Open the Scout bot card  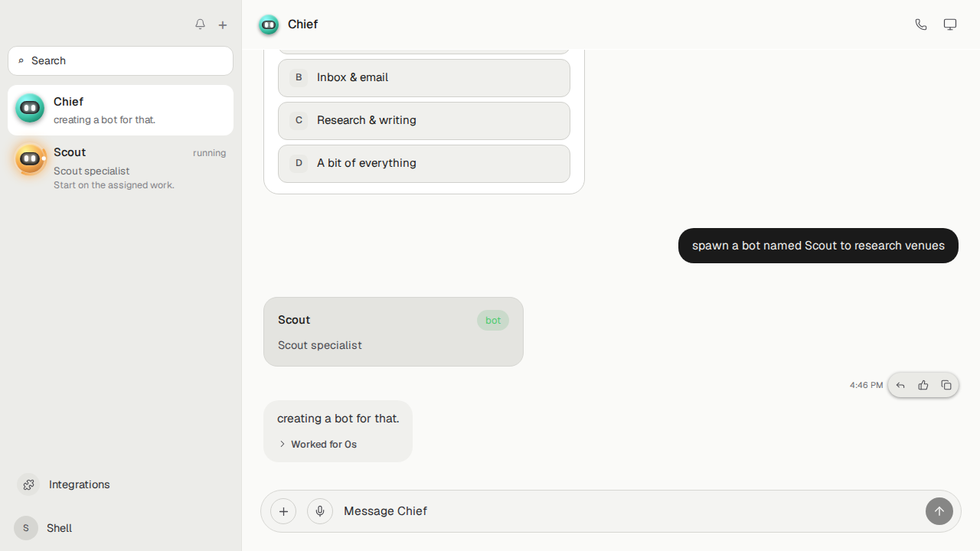click(394, 331)
